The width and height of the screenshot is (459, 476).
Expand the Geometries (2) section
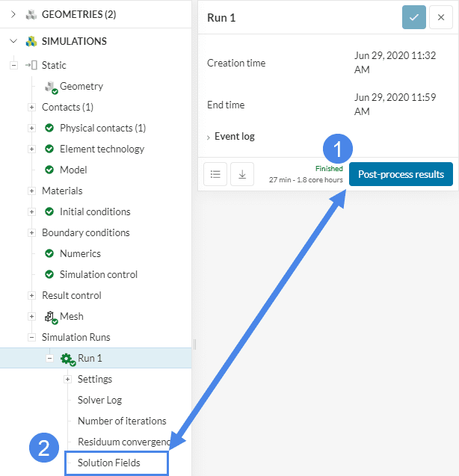point(13,14)
